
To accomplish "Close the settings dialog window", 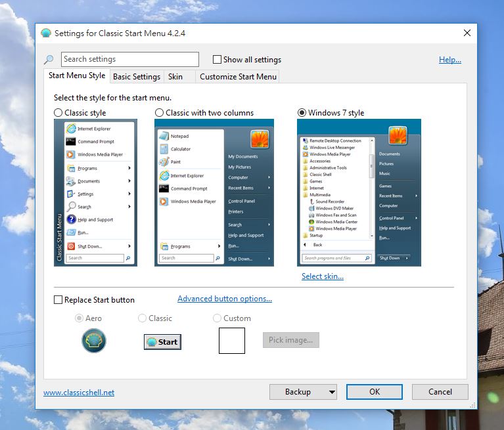I will click(467, 33).
